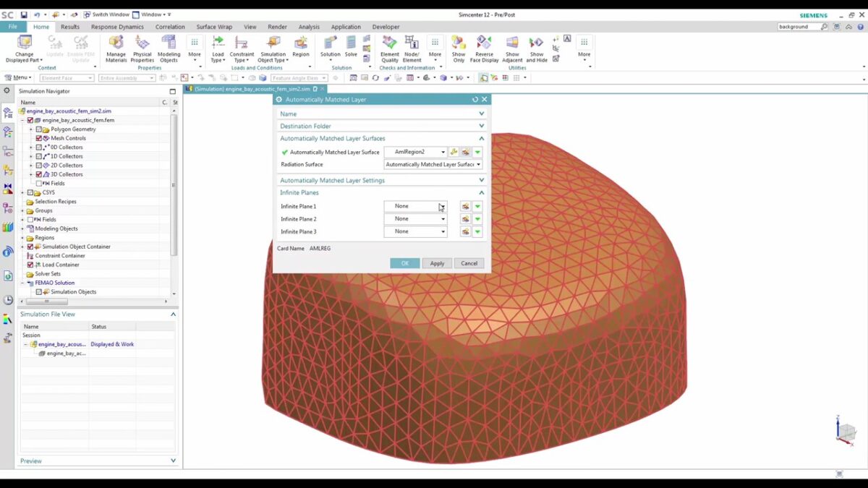The height and width of the screenshot is (488, 868).
Task: Switch to the Response Dynamics tab
Action: click(x=117, y=27)
